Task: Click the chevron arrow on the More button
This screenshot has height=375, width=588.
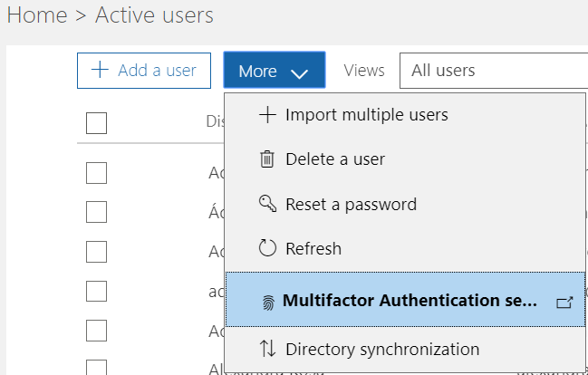Action: coord(301,72)
